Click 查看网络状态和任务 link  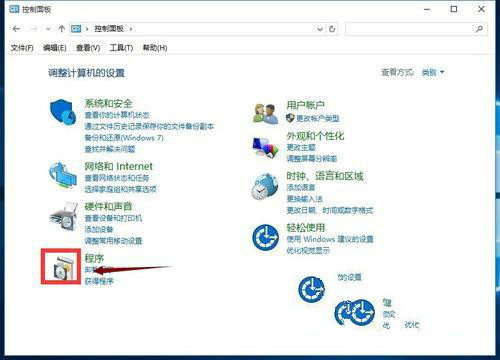pyautogui.click(x=117, y=178)
